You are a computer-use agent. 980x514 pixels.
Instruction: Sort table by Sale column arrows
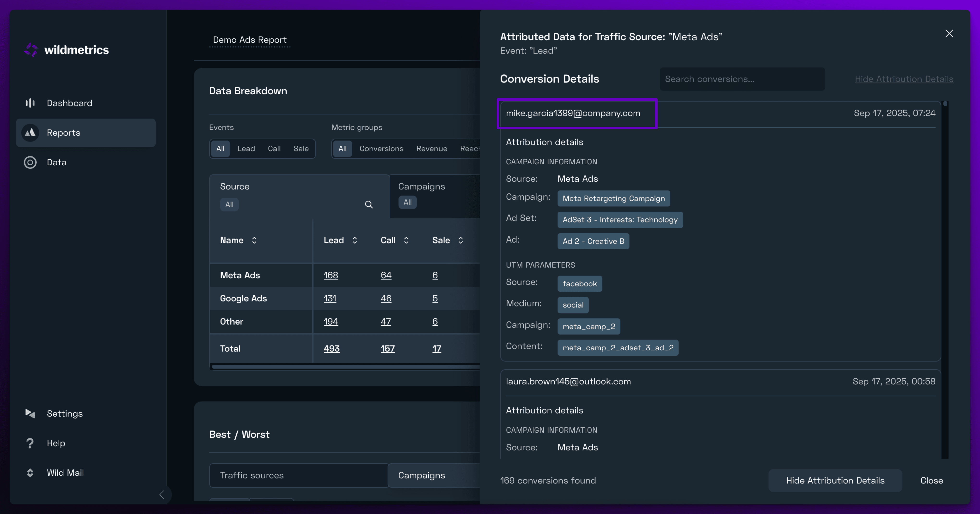460,240
